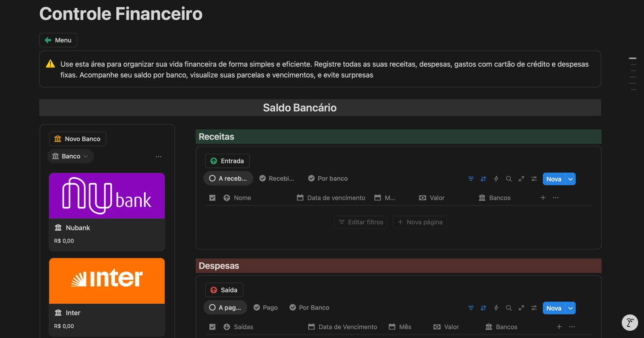
Task: Toggle the checkbox column header in Receitas
Action: (213, 198)
